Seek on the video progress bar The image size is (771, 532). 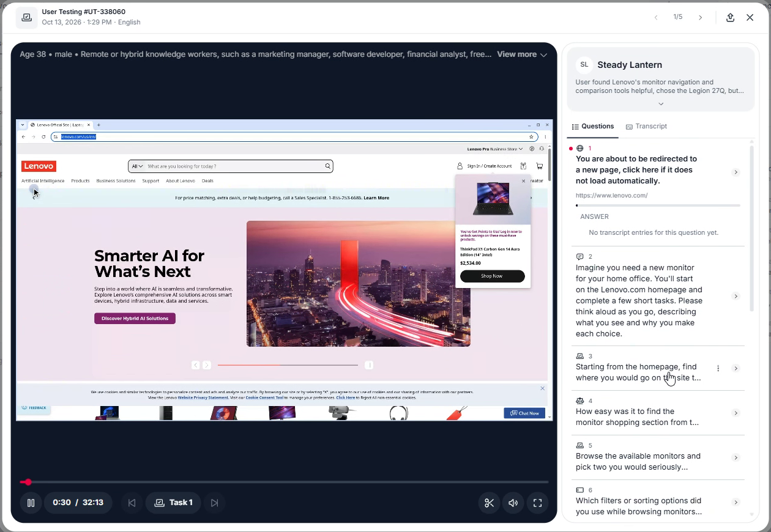[285, 482]
